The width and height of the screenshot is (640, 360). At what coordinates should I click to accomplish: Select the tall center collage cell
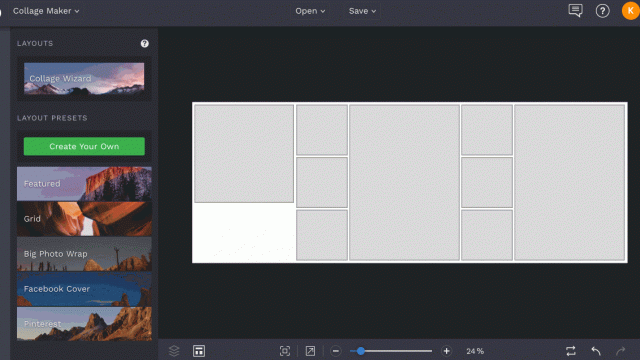(404, 182)
